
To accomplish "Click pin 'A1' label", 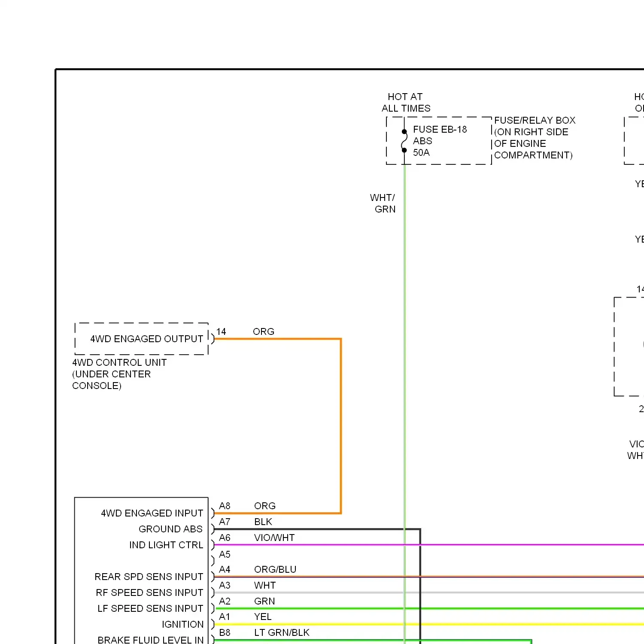I will (x=225, y=617).
